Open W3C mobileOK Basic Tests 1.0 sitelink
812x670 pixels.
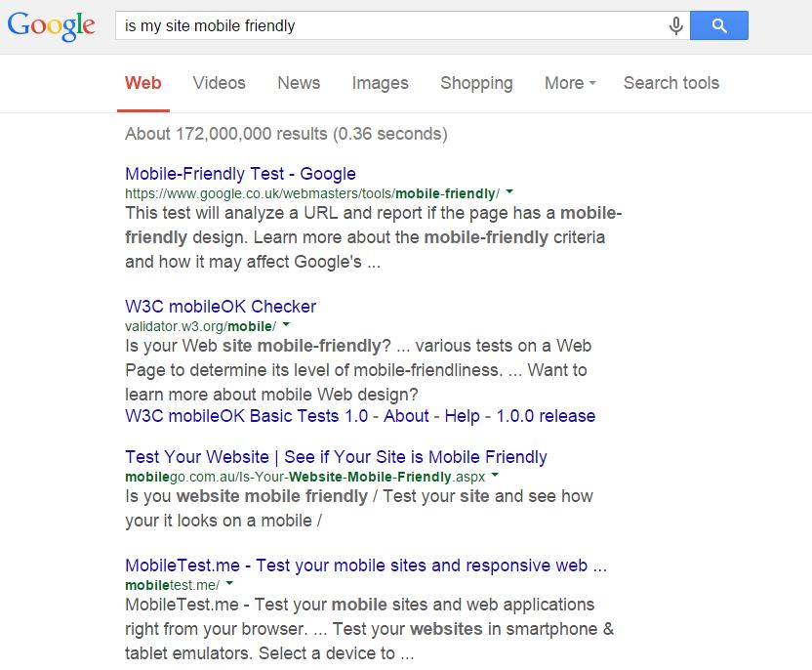(x=247, y=416)
